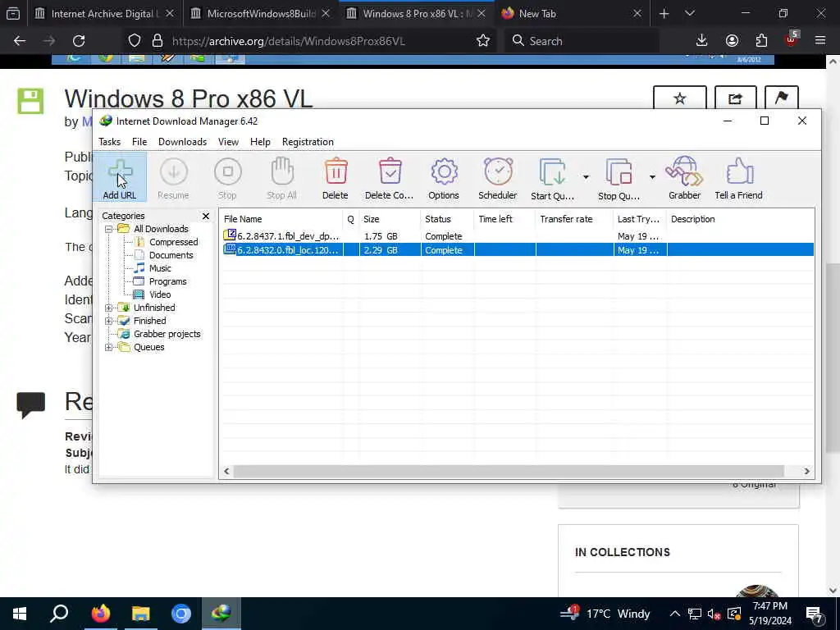Expand the Unfinished category node
The height and width of the screenshot is (630, 840).
(x=109, y=308)
